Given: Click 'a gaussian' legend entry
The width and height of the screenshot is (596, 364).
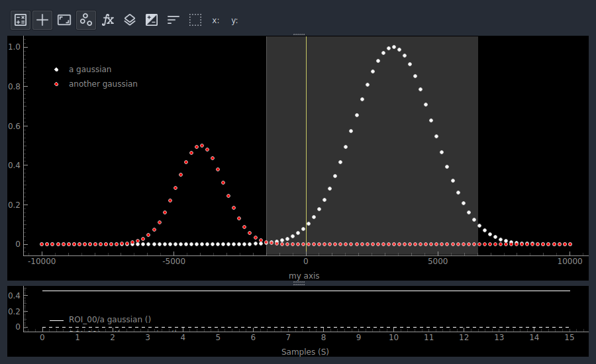Looking at the screenshot, I should click(90, 69).
